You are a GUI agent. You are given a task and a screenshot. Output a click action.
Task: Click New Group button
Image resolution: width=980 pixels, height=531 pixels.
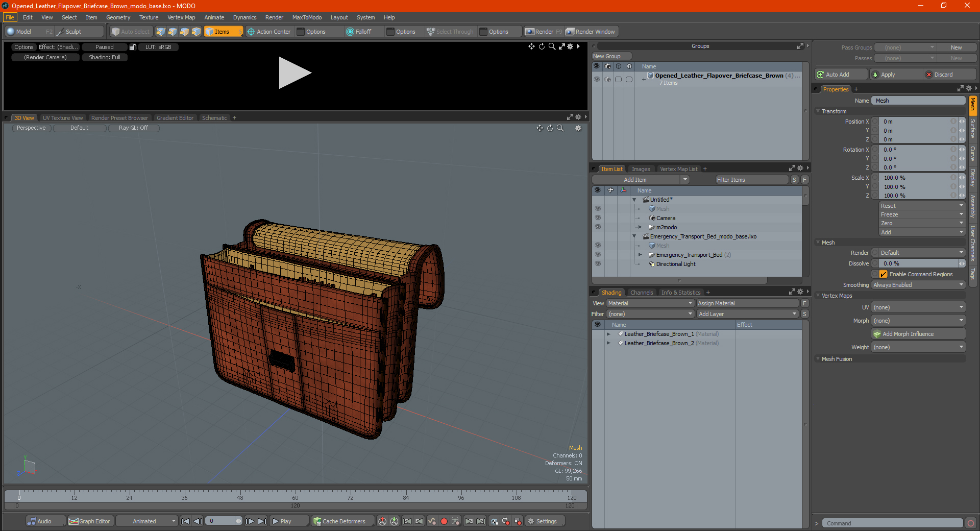611,56
